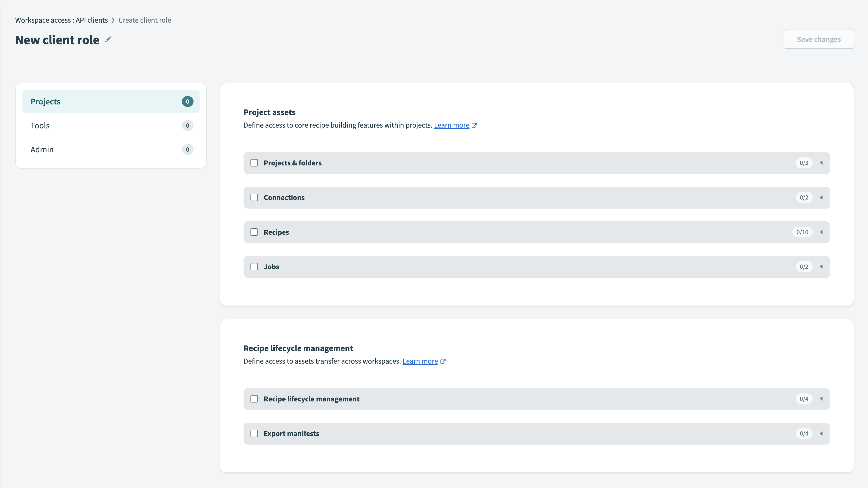Open Learn more link under Project assets

click(451, 125)
